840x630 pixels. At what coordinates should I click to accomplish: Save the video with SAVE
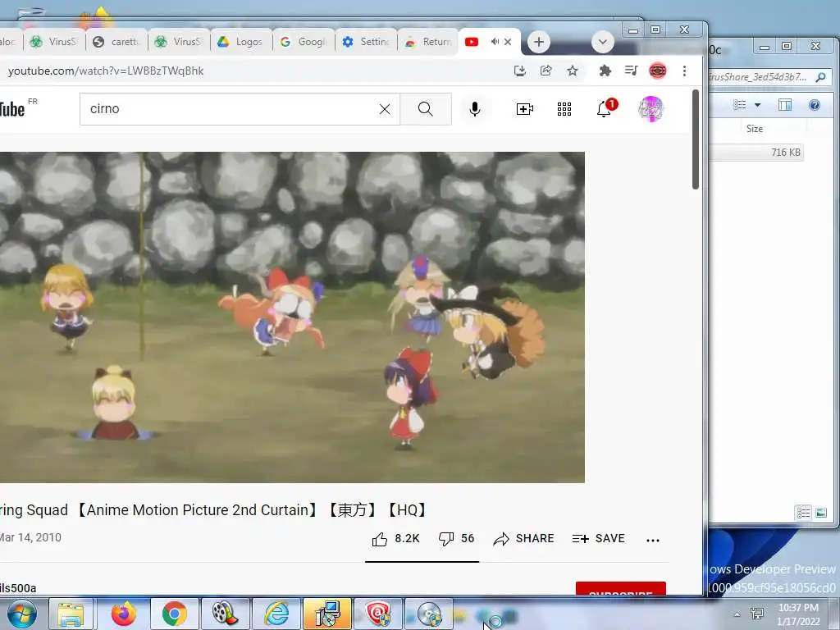coord(598,538)
